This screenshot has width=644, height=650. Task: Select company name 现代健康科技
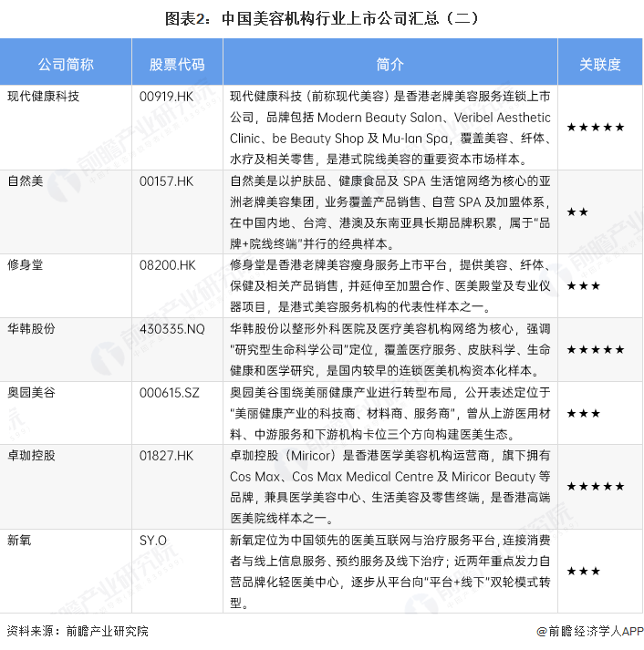pyautogui.click(x=43, y=96)
